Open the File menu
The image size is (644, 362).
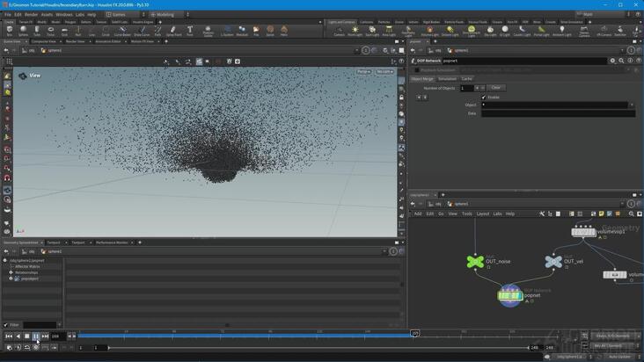[8, 14]
